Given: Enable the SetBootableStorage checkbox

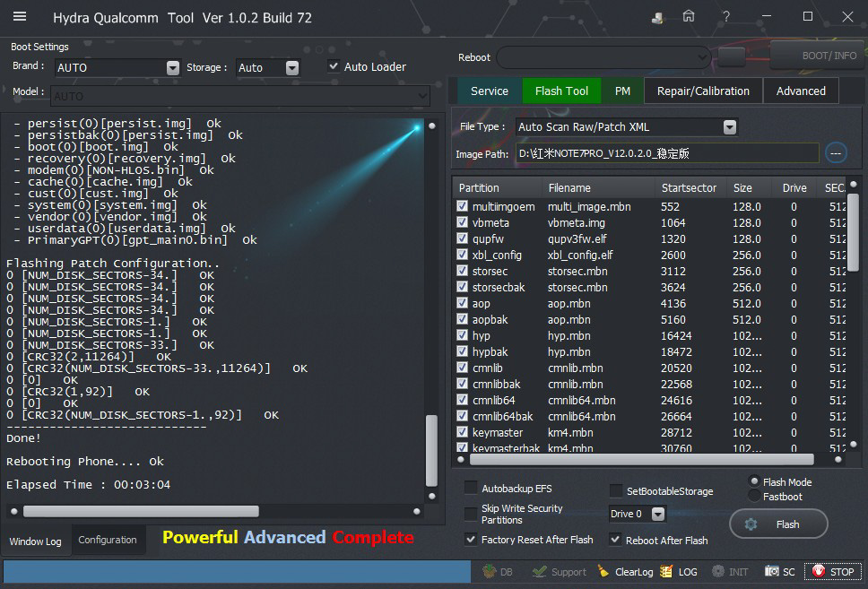Looking at the screenshot, I should coord(615,490).
